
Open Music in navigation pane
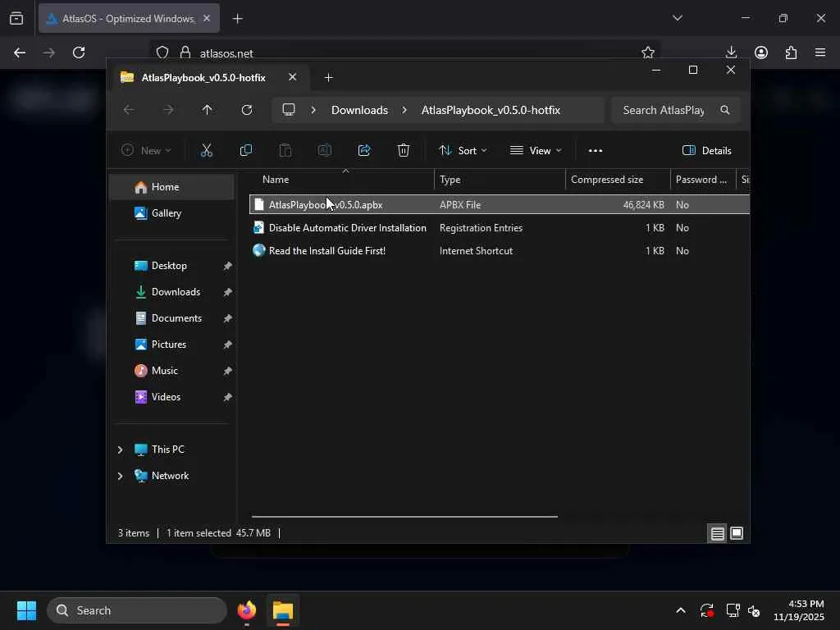point(172,371)
